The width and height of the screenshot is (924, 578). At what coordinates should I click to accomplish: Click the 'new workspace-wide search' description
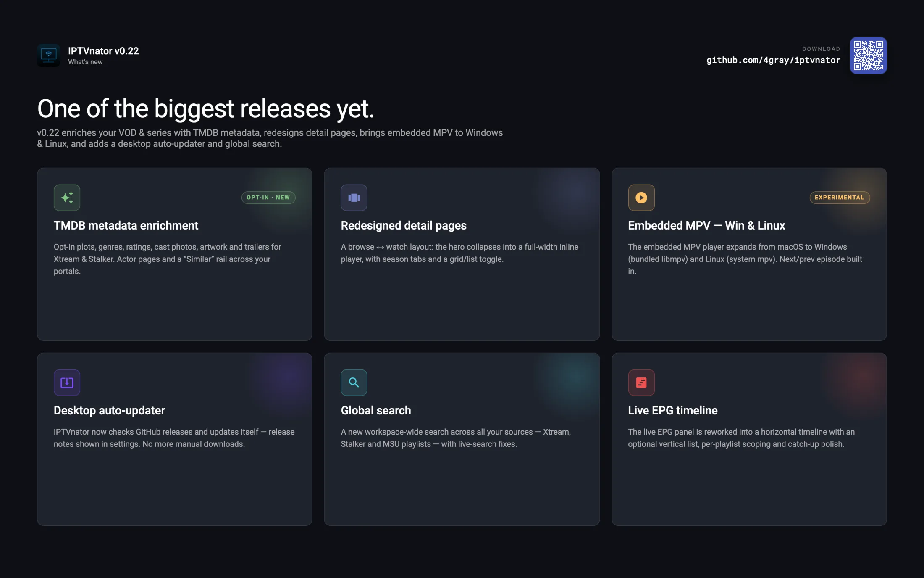click(456, 438)
